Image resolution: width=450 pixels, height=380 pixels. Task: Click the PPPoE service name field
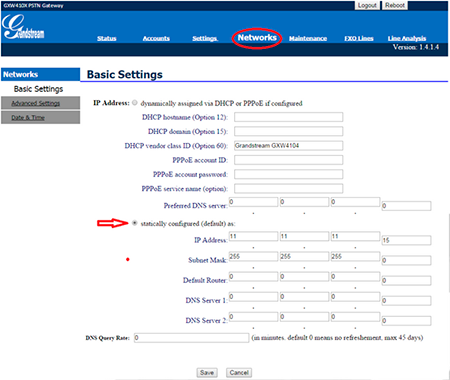click(288, 189)
